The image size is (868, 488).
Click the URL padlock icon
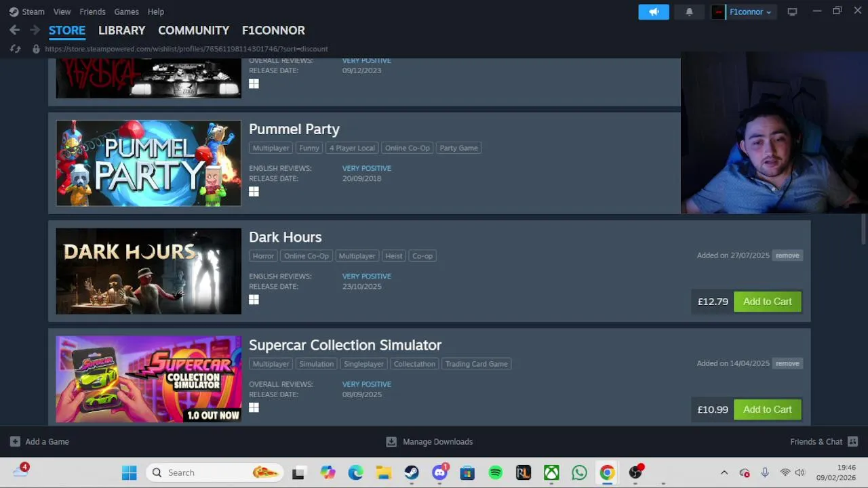36,49
